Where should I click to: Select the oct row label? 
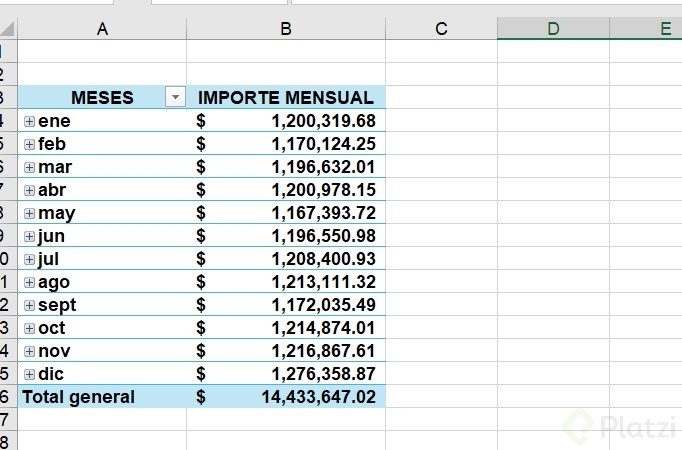pyautogui.click(x=51, y=328)
